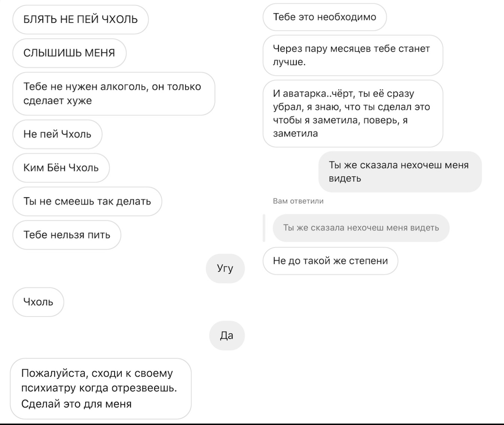Open the quoted reply preview bubble
The image size is (504, 425).
(361, 228)
